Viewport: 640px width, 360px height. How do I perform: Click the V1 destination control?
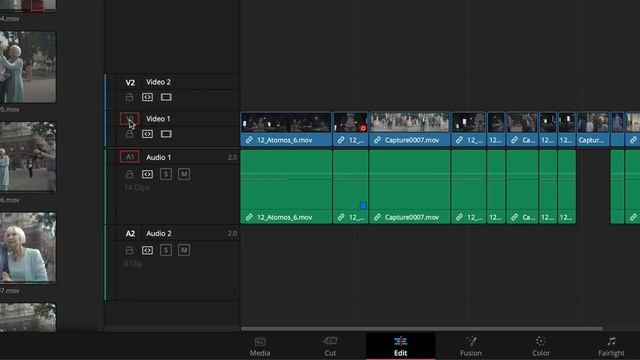(x=130, y=119)
